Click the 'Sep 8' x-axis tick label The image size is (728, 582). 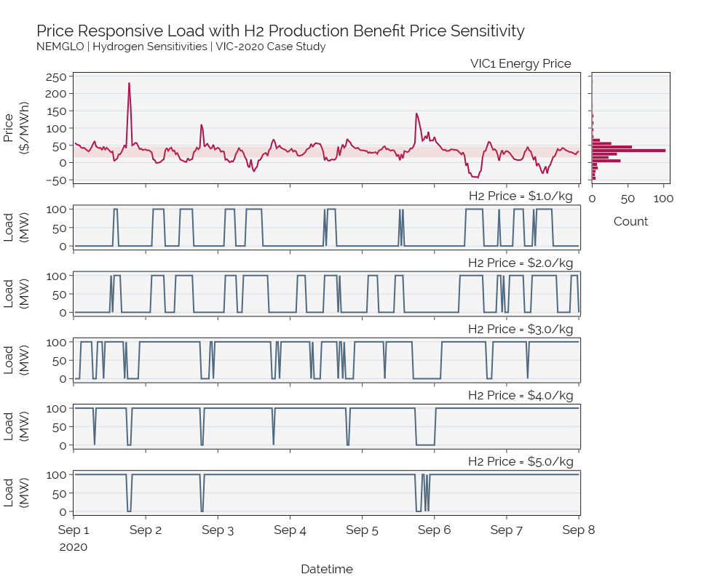579,530
